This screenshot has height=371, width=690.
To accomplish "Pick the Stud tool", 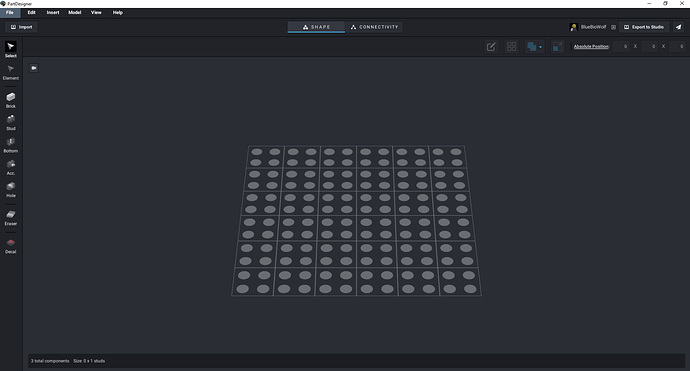I will pyautogui.click(x=11, y=122).
